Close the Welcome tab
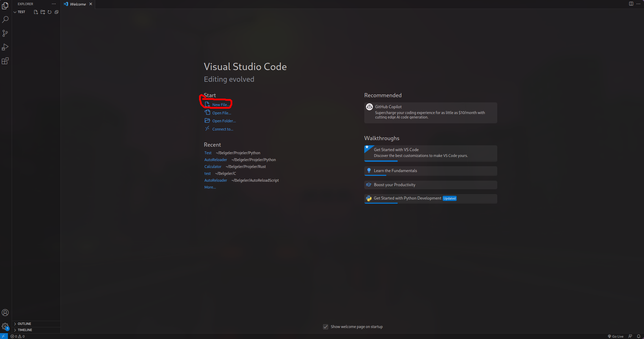The width and height of the screenshot is (644, 339). click(x=91, y=4)
